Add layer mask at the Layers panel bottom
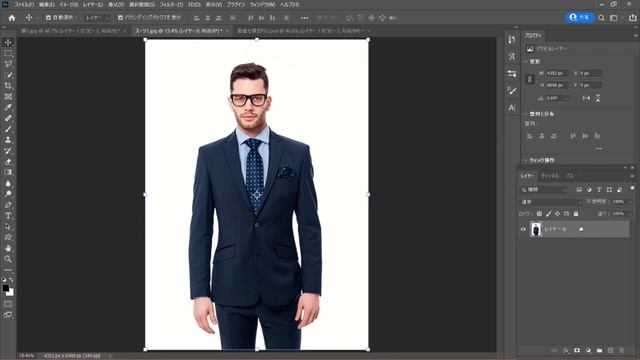The height and width of the screenshot is (360, 640). (x=577, y=350)
